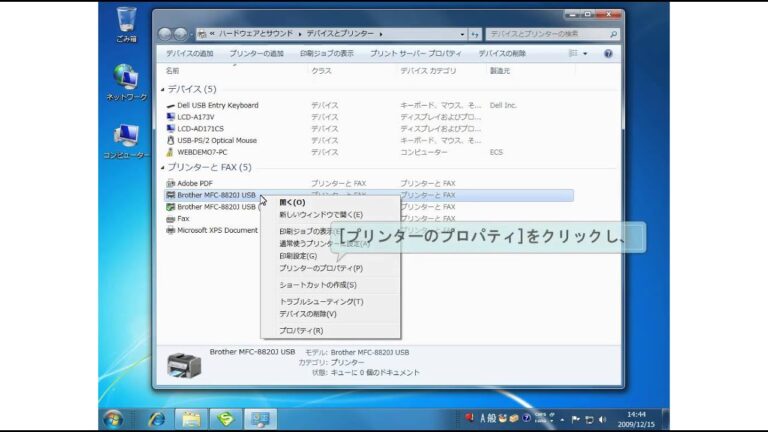Select the highlighted Brother MFC-8820J USB row
This screenshot has height=432, width=768.
(x=368, y=195)
